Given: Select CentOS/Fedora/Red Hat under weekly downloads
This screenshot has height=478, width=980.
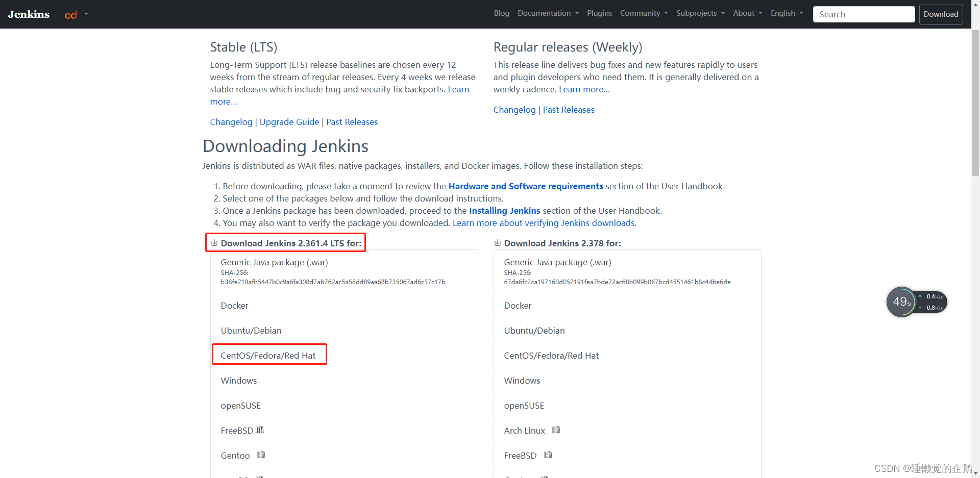Looking at the screenshot, I should [627, 356].
